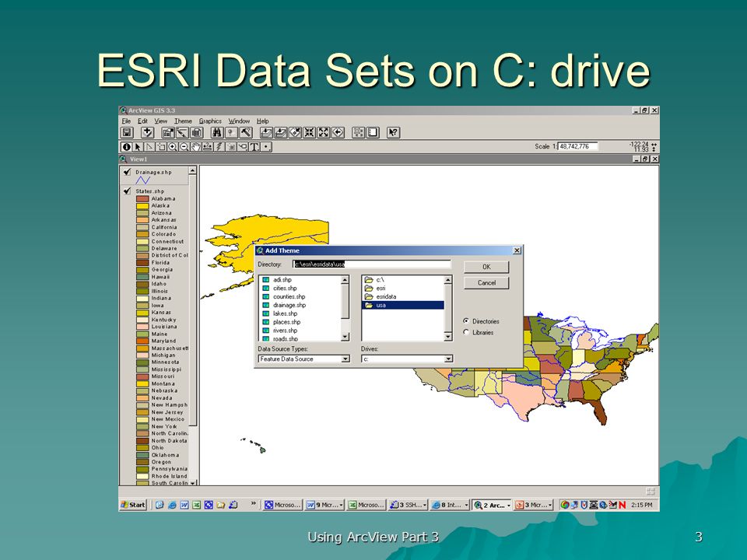
Task: Open the Window menu
Action: coord(239,121)
